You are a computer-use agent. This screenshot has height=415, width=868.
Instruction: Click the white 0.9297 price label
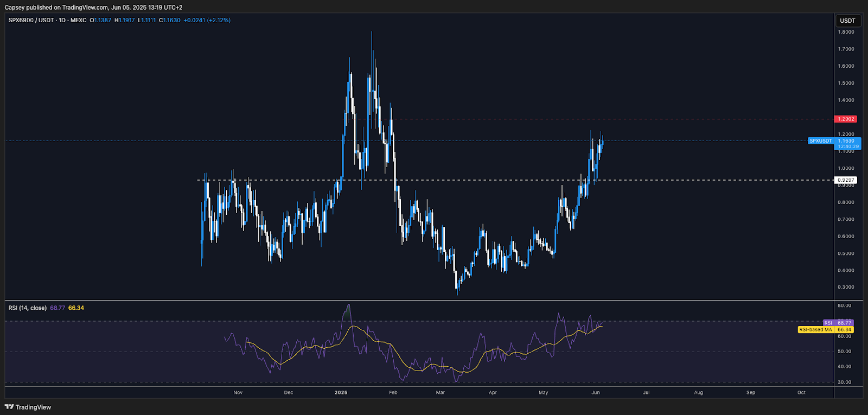click(x=846, y=180)
